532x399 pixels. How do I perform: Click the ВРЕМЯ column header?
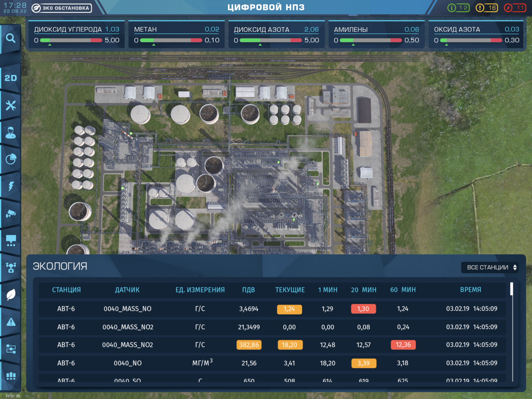[x=471, y=290]
